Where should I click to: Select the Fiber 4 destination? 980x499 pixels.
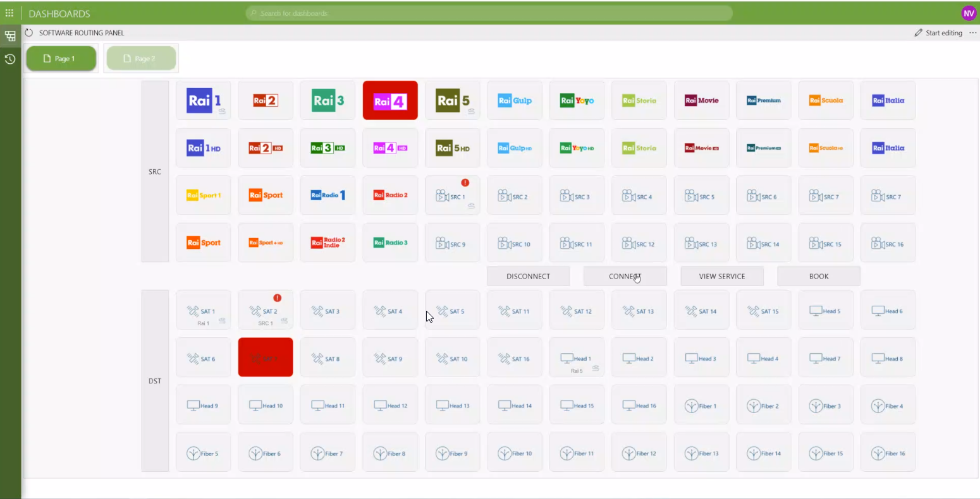[888, 404]
